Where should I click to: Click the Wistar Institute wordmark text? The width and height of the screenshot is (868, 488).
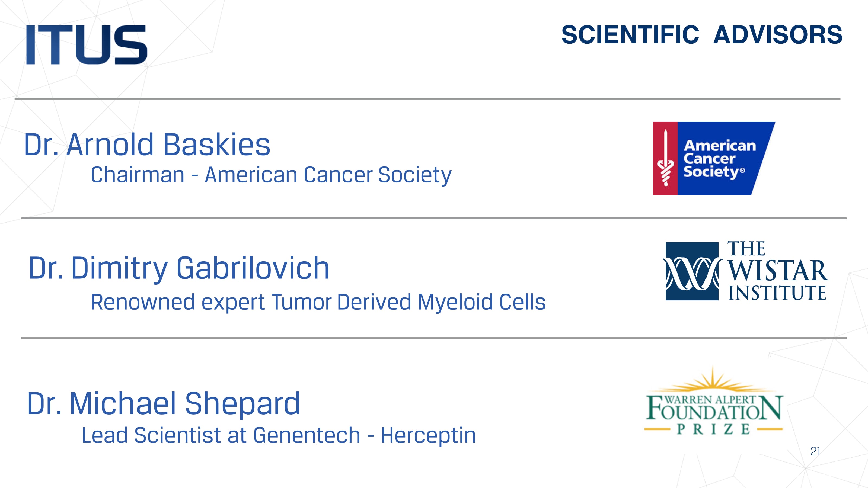click(777, 271)
